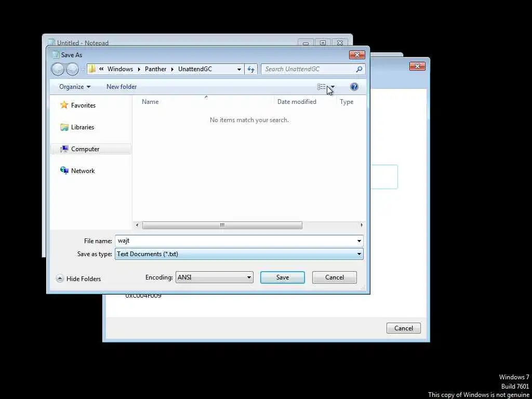Expand path chevron after Windows
The width and height of the screenshot is (532, 399).
point(139,69)
